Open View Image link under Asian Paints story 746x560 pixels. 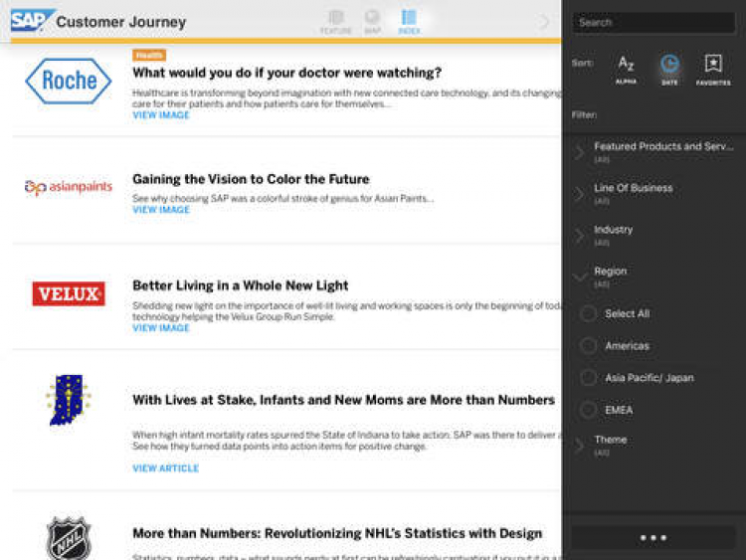pyautogui.click(x=161, y=210)
